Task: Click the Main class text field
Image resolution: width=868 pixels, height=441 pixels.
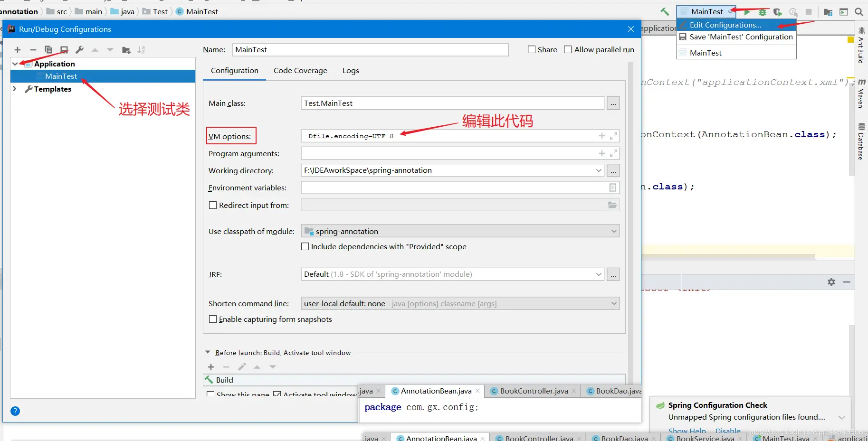Action: [x=452, y=103]
